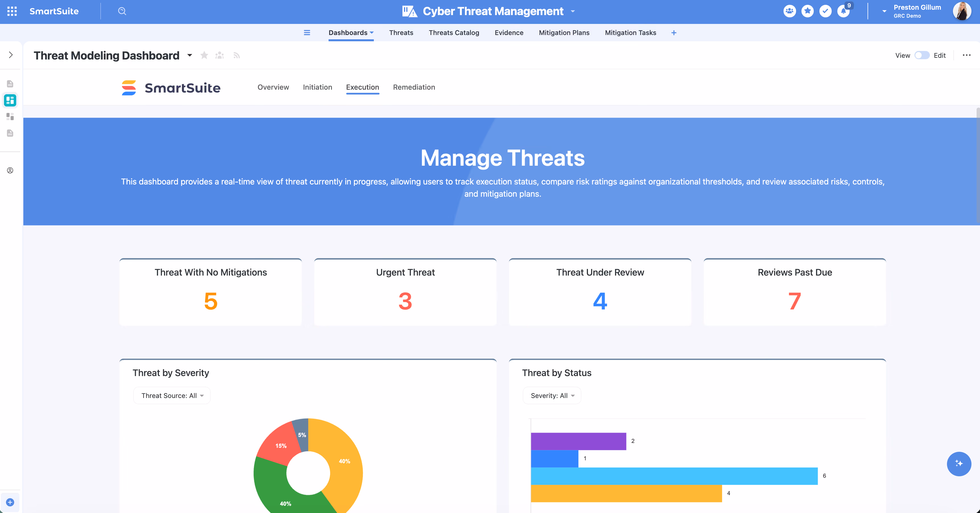Screen dimensions: 980x513
Task: Open the Severity: All filter
Action: [552, 395]
